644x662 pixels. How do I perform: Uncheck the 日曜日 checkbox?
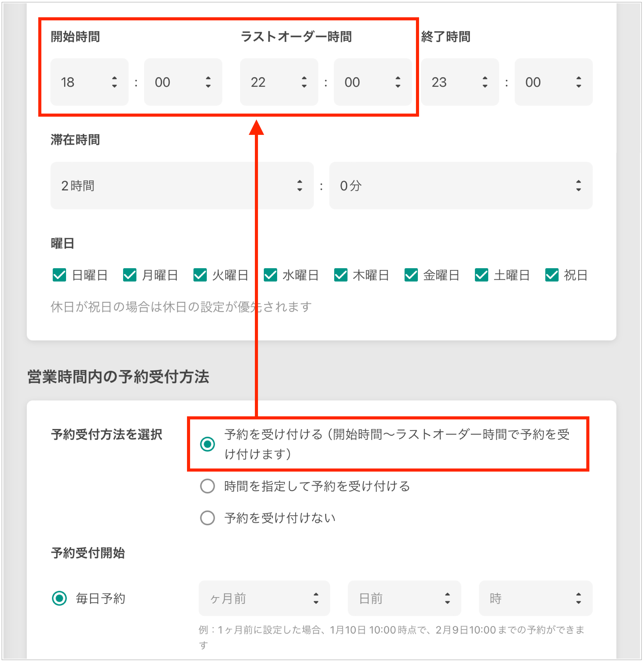60,275
